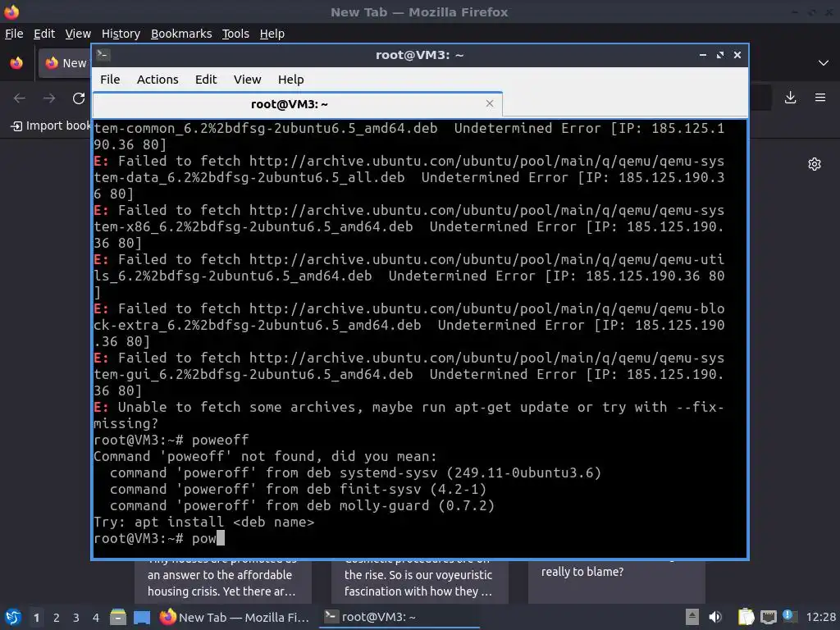The width and height of the screenshot is (840, 630).
Task: Click Import bookmarks in Firefox bookmarks bar
Action: (x=51, y=126)
